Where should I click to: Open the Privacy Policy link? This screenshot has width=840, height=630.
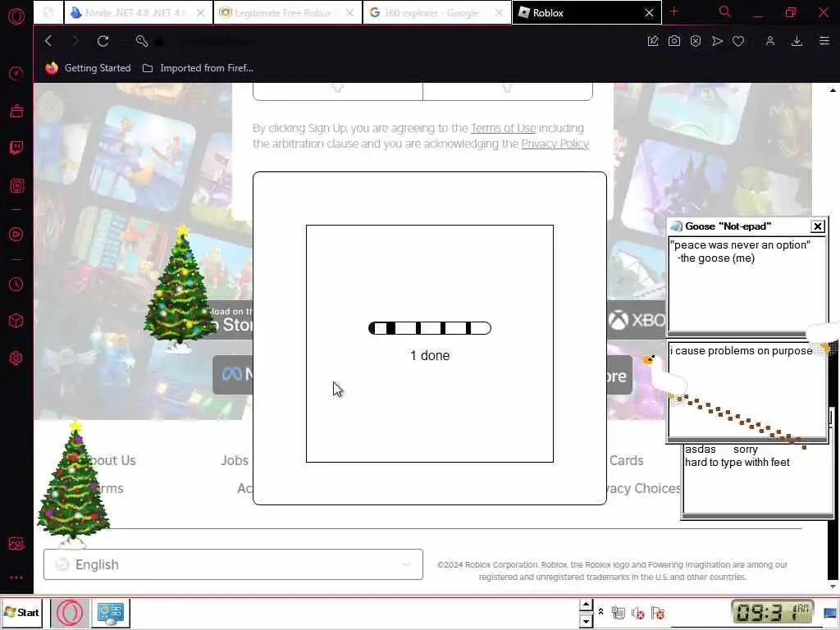click(x=555, y=144)
